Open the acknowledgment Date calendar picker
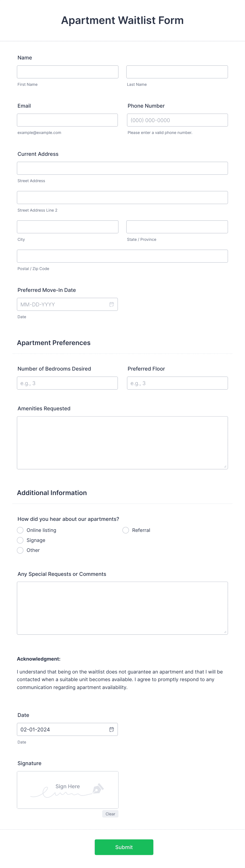The image size is (245, 868). coord(112,729)
